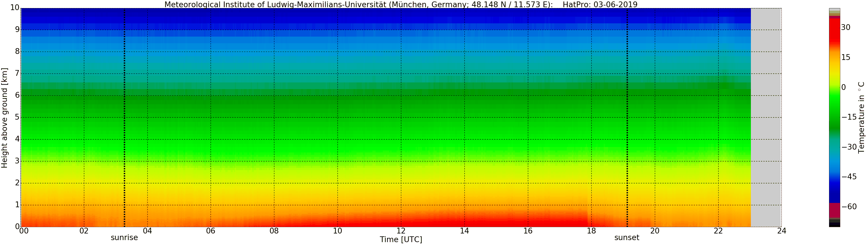Click the y-axis tick label 10

15,7
